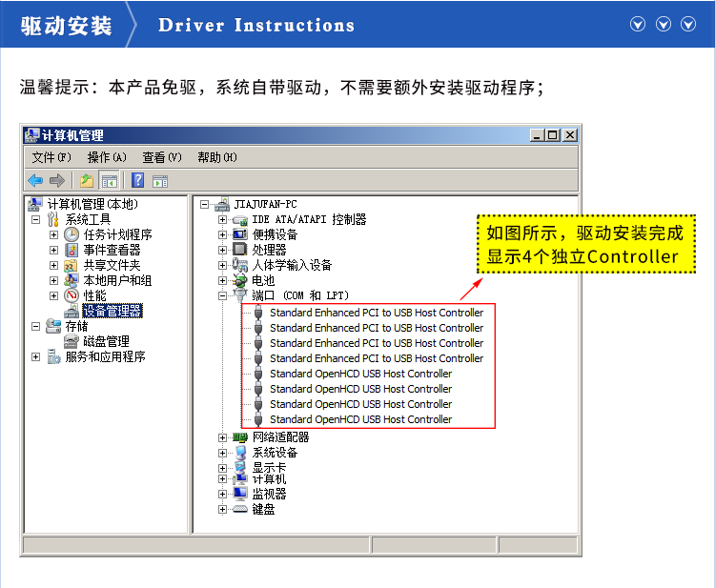Select Disk Management (磁盘管理) in tree
This screenshot has height=588, width=715.
(105, 341)
